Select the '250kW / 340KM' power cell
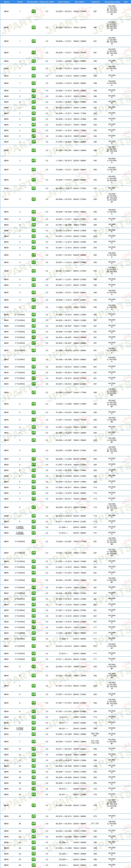The width and height of the screenshot is (131, 868). click(x=79, y=865)
